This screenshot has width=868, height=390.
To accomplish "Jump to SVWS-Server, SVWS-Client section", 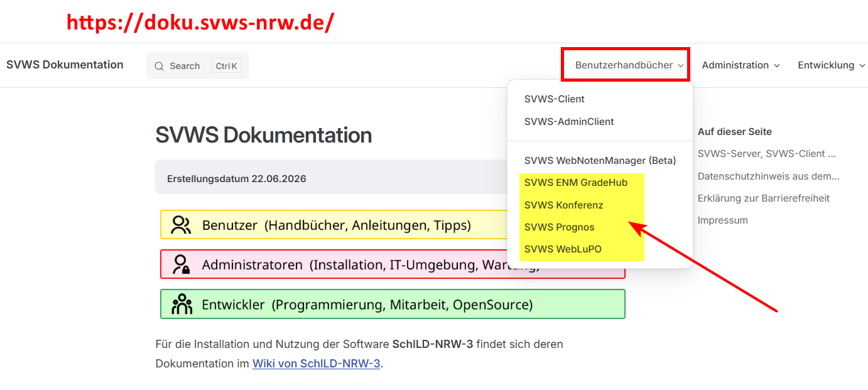I will tap(766, 153).
